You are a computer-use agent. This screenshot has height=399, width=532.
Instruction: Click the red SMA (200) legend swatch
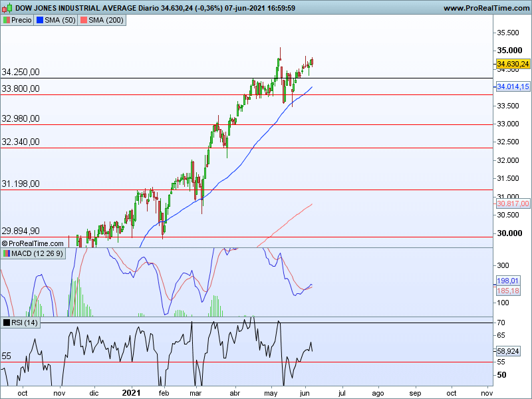coord(84,20)
